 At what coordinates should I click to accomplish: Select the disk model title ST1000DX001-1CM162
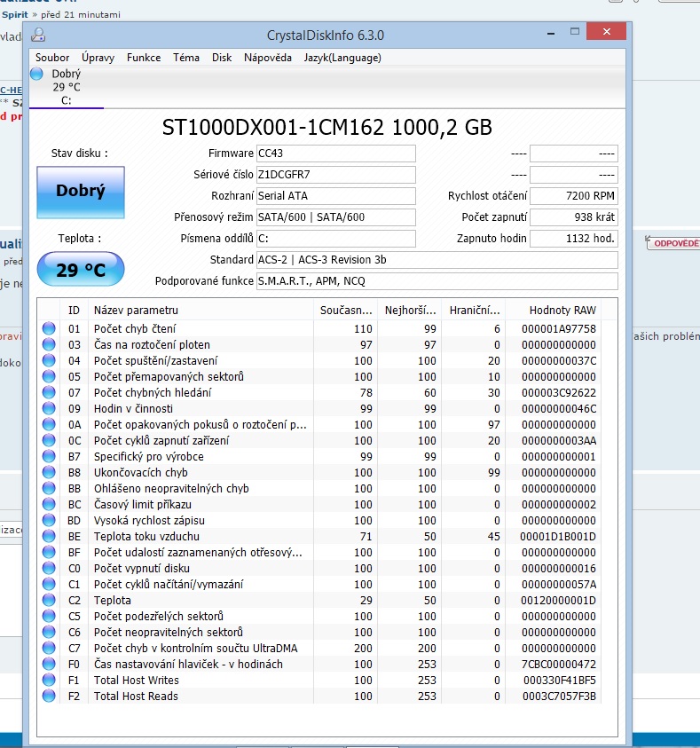[x=272, y=128]
